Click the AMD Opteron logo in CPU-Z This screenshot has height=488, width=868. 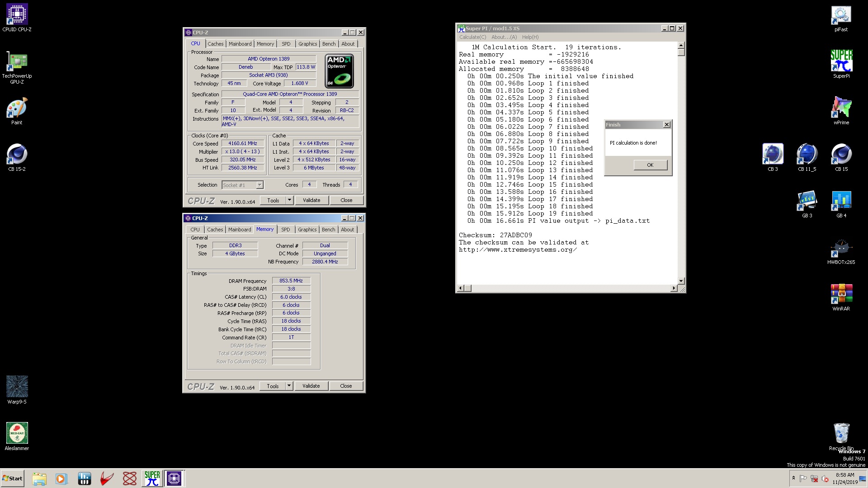coord(340,71)
